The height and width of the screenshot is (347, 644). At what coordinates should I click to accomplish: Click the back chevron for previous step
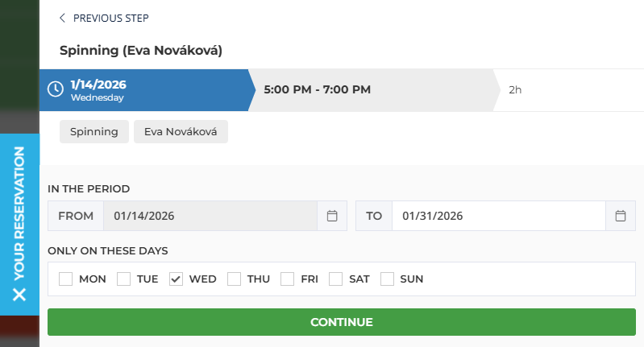point(63,19)
